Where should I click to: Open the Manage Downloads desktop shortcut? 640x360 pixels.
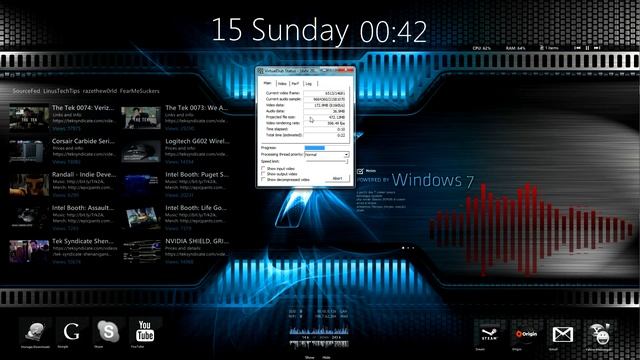pyautogui.click(x=35, y=333)
